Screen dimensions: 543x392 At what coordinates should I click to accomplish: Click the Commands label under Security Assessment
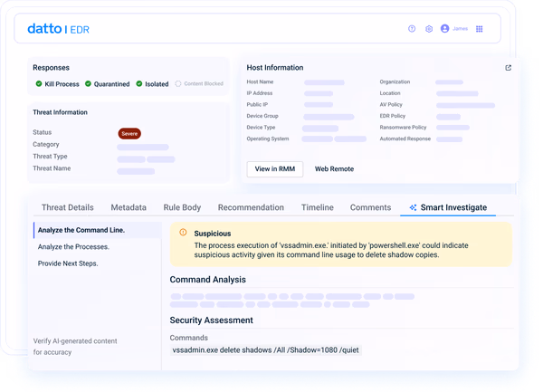pos(189,338)
